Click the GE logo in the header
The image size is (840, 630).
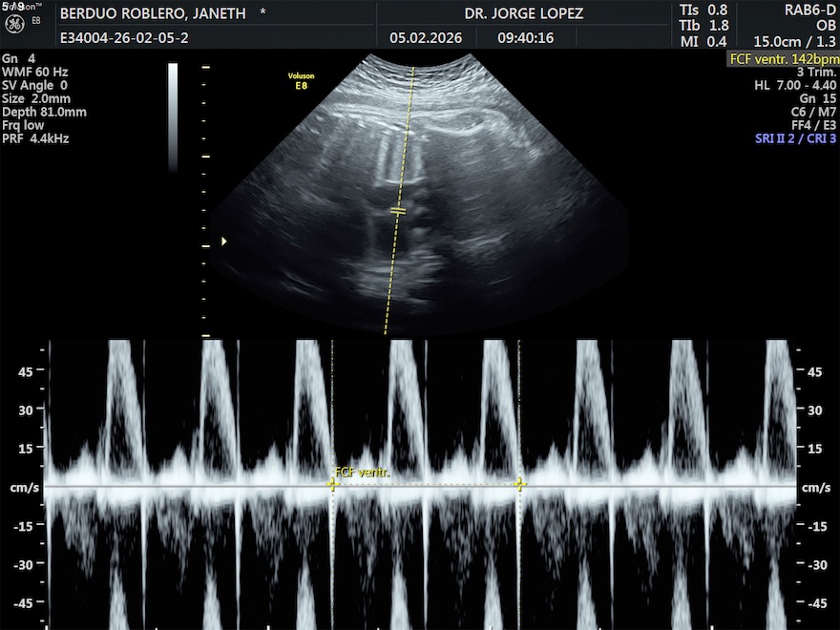click(13, 20)
